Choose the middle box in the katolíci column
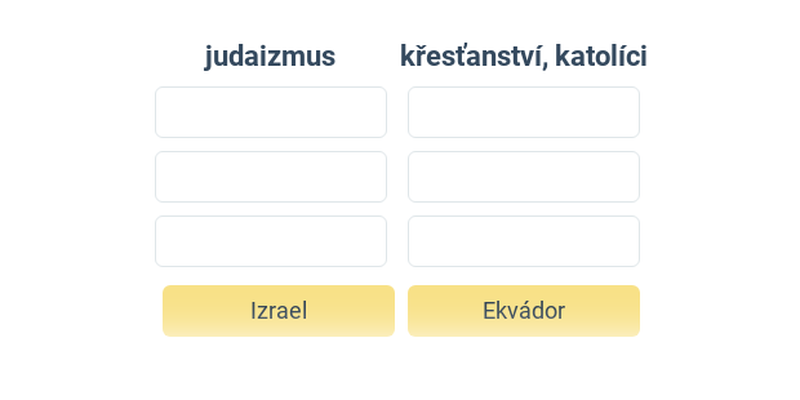 click(x=523, y=177)
